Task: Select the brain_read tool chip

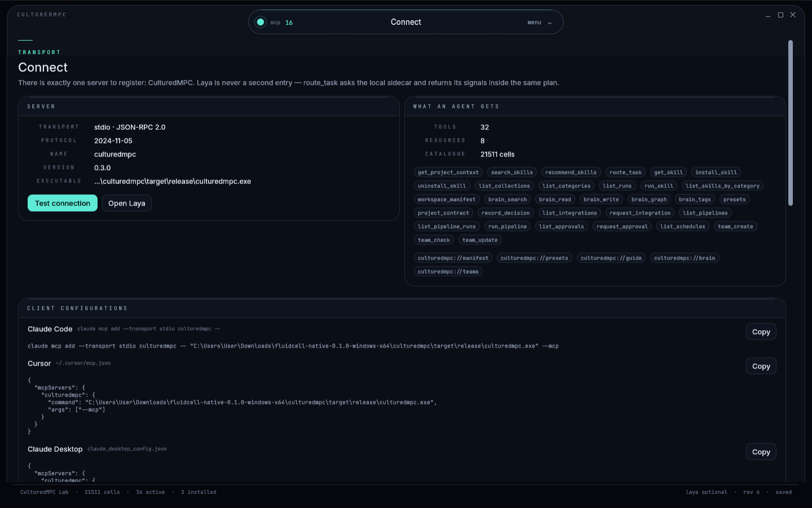Action: click(x=555, y=199)
